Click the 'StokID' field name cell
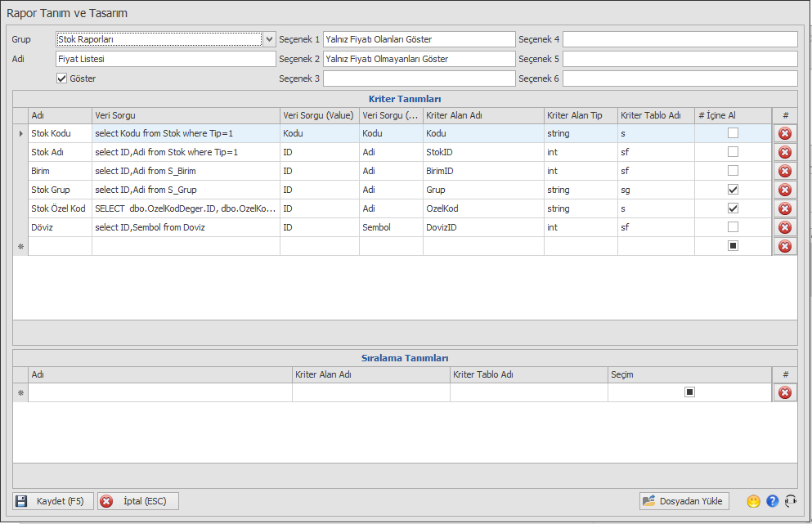This screenshot has width=812, height=524. tap(483, 152)
